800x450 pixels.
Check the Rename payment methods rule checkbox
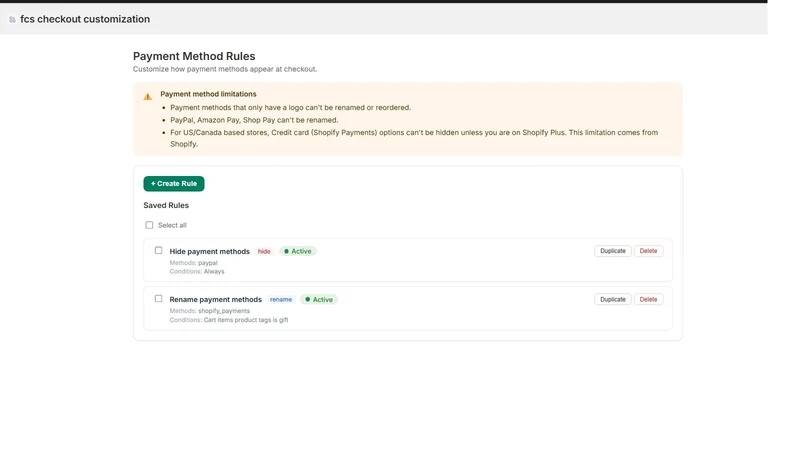click(159, 299)
